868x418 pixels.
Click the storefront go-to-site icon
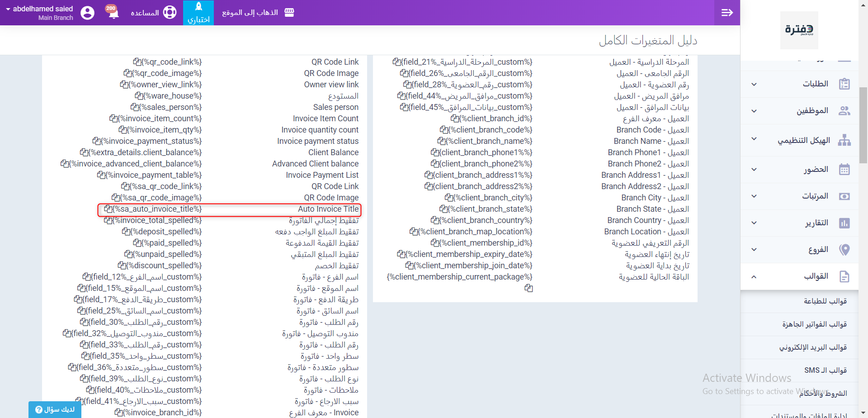tap(289, 13)
